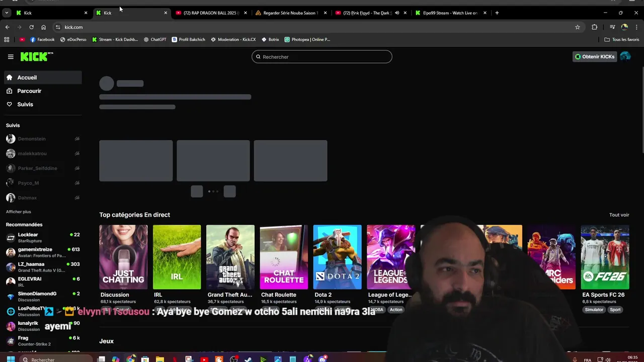Open the Chrome extensions puzzle icon
644x362 pixels.
pyautogui.click(x=595, y=27)
